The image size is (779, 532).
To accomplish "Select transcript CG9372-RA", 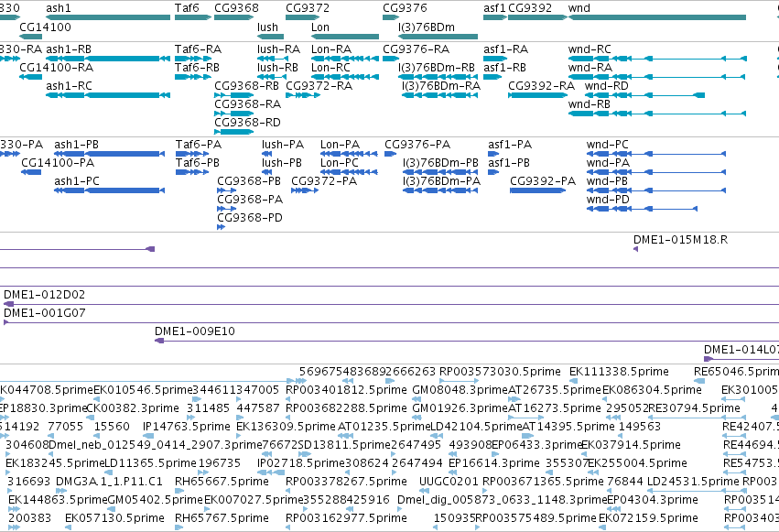I will pos(303,95).
